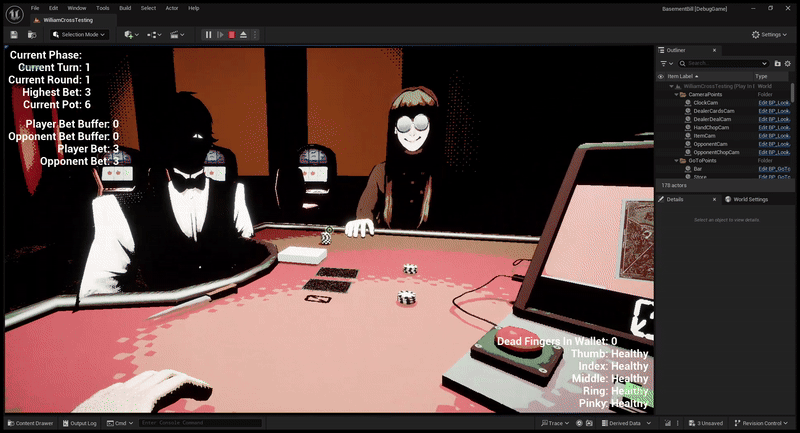Open the Edit menu
The image size is (800, 433).
pos(53,8)
